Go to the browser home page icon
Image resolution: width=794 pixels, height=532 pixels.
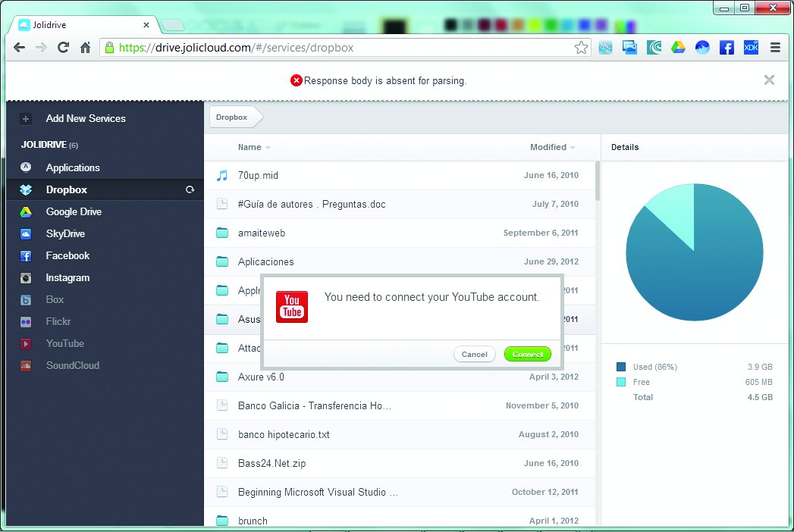pos(85,48)
